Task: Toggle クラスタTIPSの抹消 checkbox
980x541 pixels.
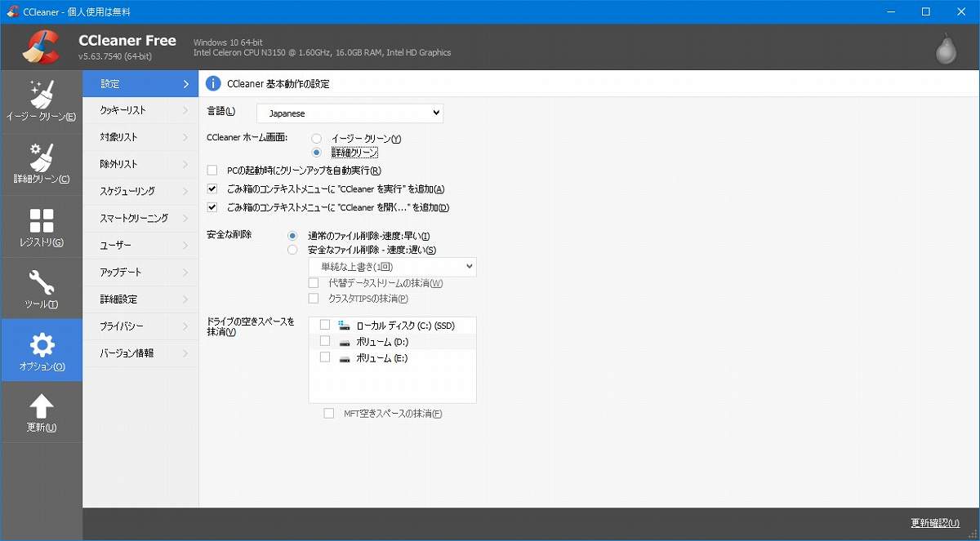Action: (x=314, y=299)
